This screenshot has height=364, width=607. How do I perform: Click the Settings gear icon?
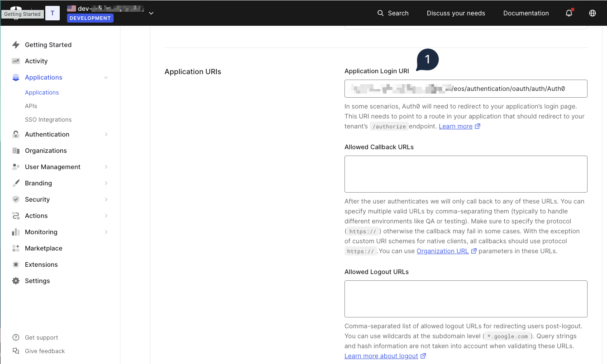pyautogui.click(x=16, y=281)
